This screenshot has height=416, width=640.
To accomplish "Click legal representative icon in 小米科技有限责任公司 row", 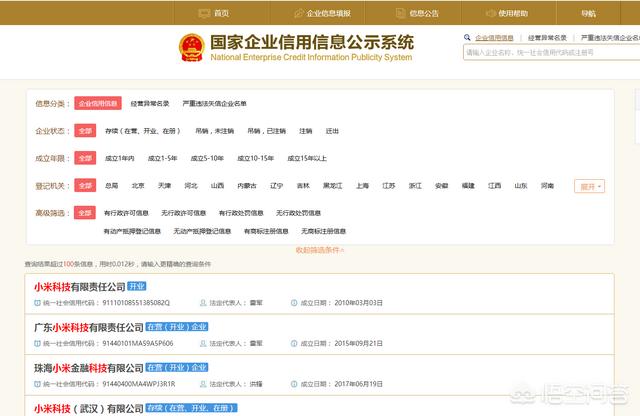I will coord(203,303).
